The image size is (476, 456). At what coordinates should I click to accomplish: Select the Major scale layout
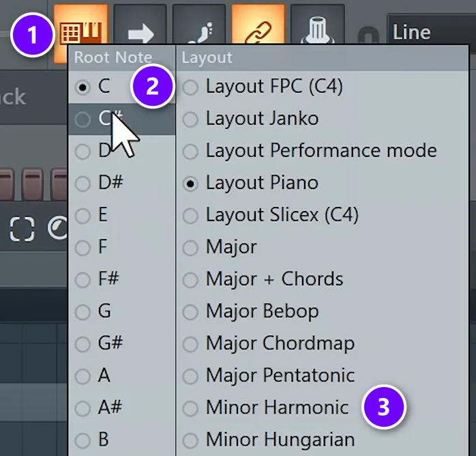[x=323, y=247]
